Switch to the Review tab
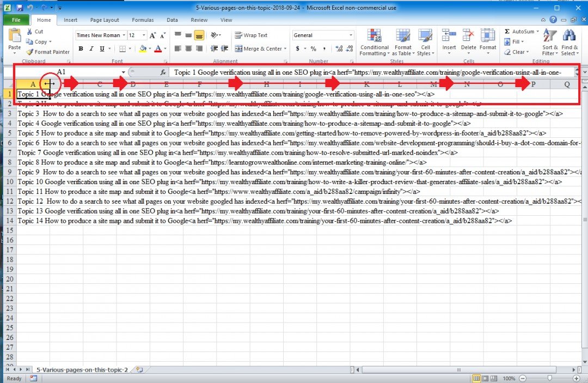Viewport: 588px width, 383px height. (x=199, y=20)
